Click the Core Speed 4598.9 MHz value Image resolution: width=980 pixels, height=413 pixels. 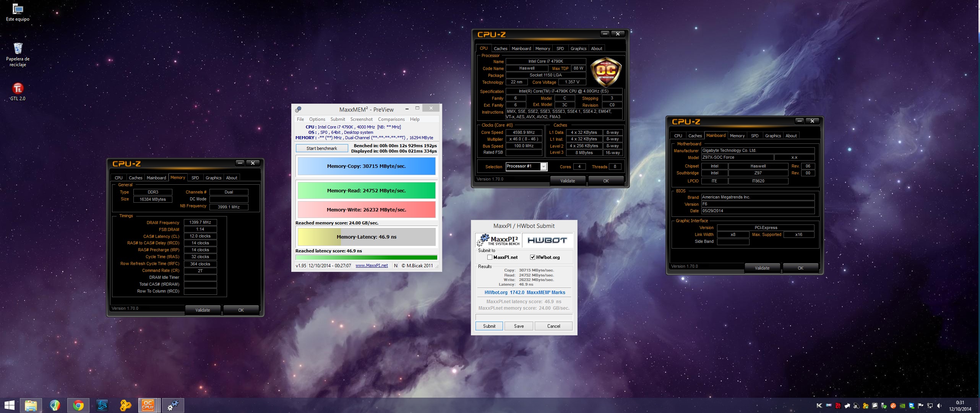524,132
